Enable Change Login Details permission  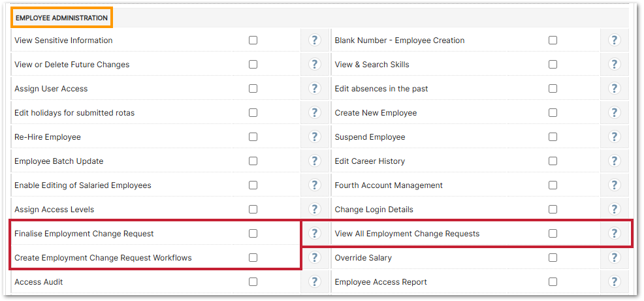(x=553, y=210)
